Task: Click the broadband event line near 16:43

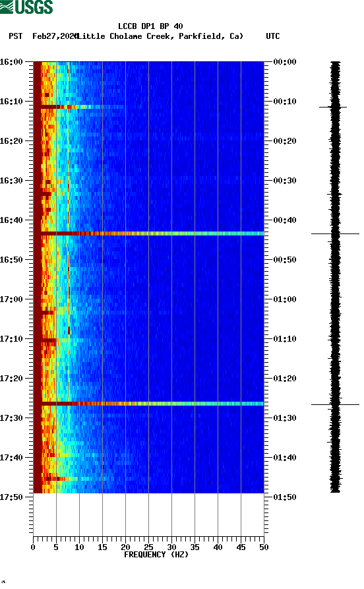Action: tap(149, 233)
